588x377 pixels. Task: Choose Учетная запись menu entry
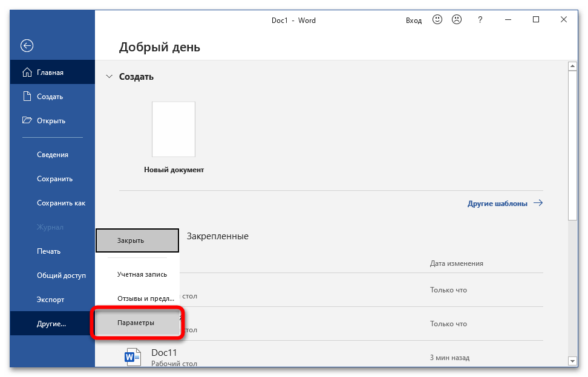coord(142,274)
